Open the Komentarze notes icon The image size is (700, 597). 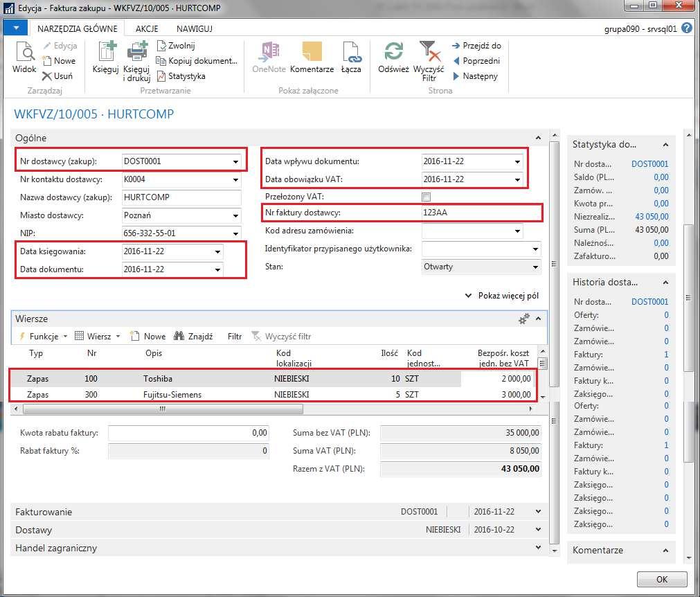pyautogui.click(x=312, y=51)
